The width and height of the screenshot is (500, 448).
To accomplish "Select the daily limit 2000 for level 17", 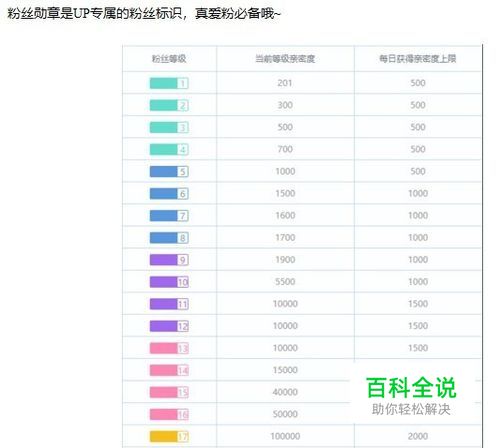I will coord(418,436).
